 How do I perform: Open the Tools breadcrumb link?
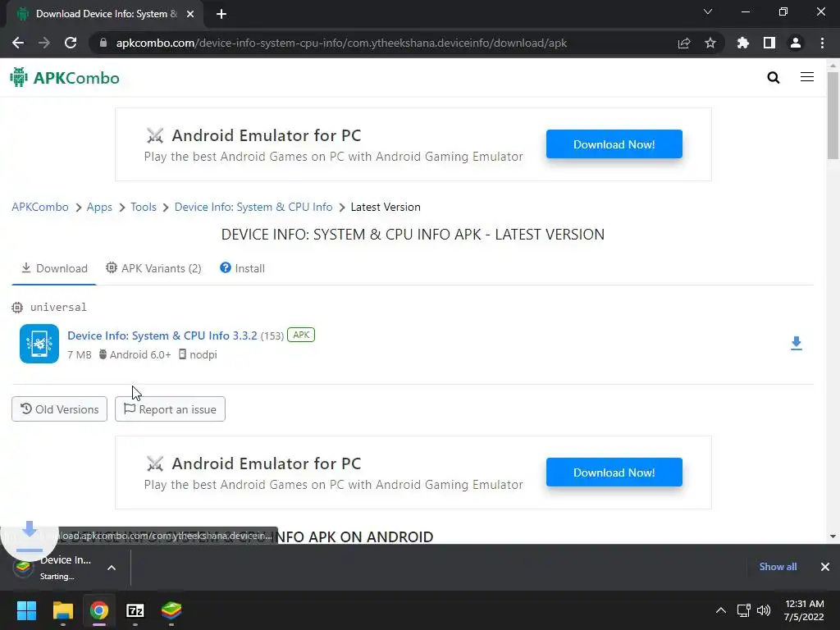point(144,207)
